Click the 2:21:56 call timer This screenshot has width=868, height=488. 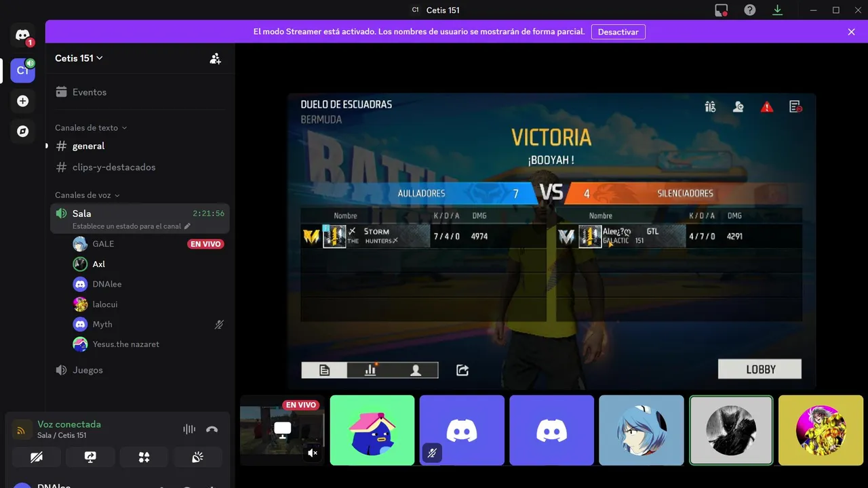click(x=208, y=213)
